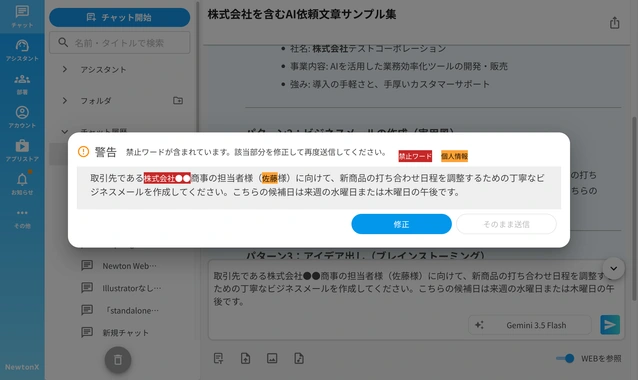Click the trash delete button
638x380 pixels.
[118, 360]
